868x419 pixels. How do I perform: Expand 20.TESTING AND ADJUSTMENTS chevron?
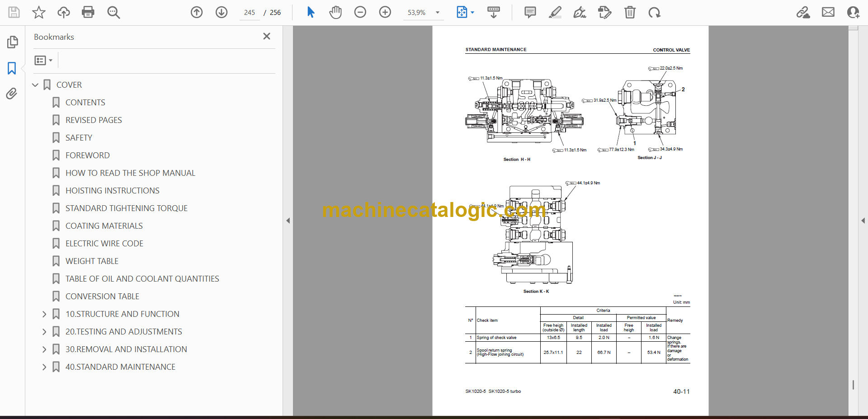(44, 332)
